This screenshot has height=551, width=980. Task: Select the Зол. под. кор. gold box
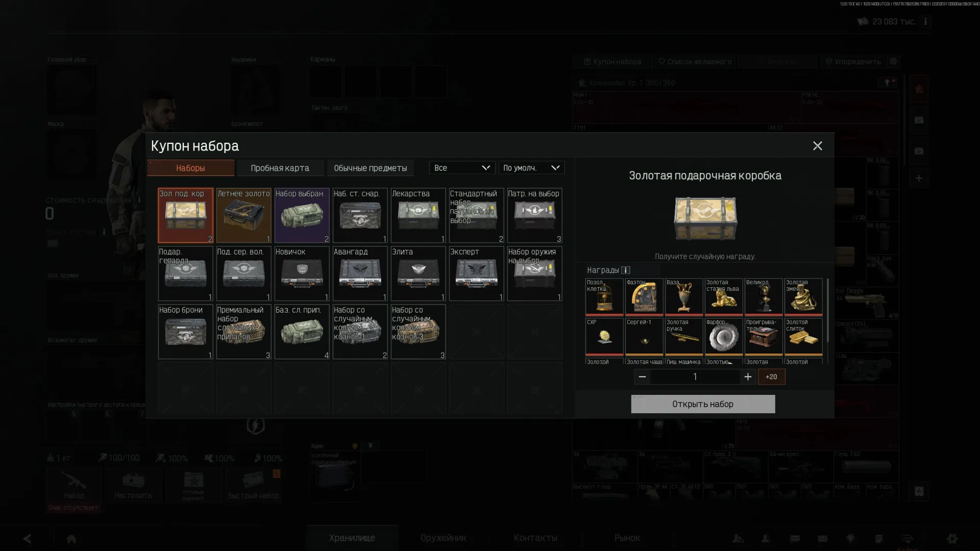pyautogui.click(x=185, y=215)
